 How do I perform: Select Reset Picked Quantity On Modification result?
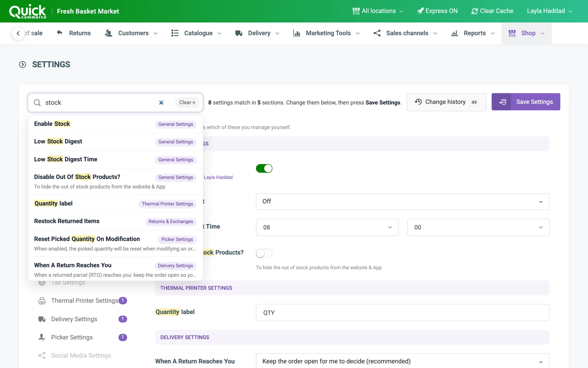[x=115, y=244]
